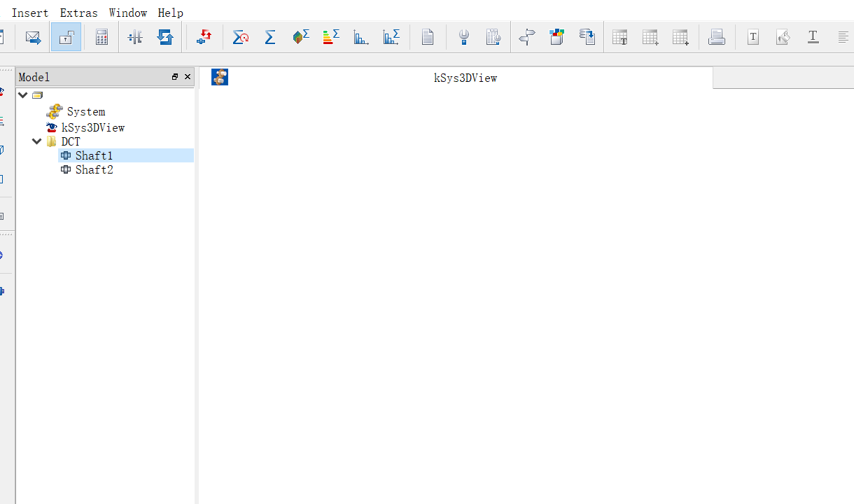Toggle the unlock padlock toolbar button

click(66, 38)
